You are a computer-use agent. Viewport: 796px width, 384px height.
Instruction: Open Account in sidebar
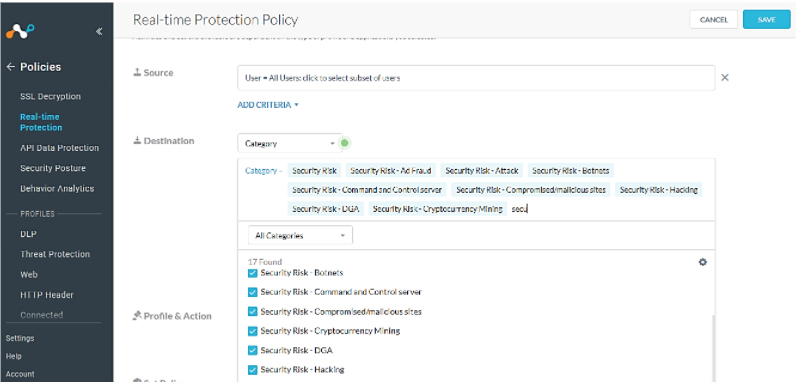tap(20, 374)
